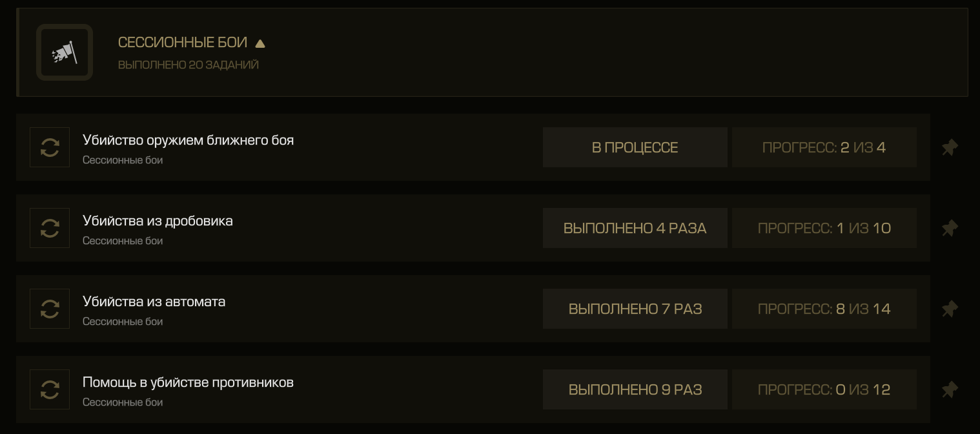Viewport: 980px width, 434px height.
Task: Pin the Убийства из дробовика task
Action: point(949,229)
